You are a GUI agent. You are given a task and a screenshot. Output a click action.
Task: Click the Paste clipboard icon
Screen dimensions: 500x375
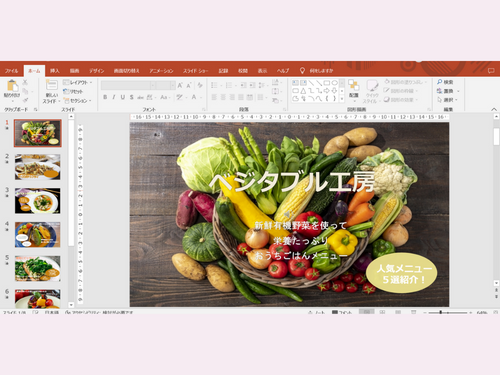point(12,86)
